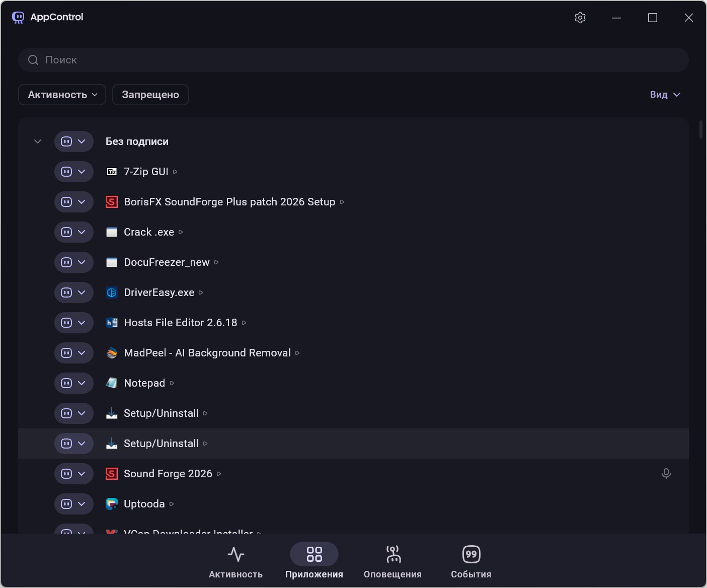Expand details arrow next to BorisFX SoundForge Plus patch
The width and height of the screenshot is (707, 588).
coord(342,202)
